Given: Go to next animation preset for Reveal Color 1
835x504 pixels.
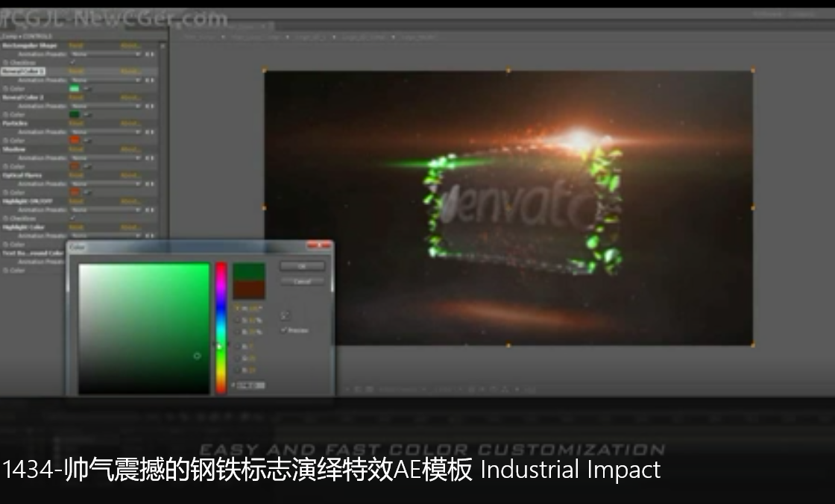Looking at the screenshot, I should pos(153,80).
